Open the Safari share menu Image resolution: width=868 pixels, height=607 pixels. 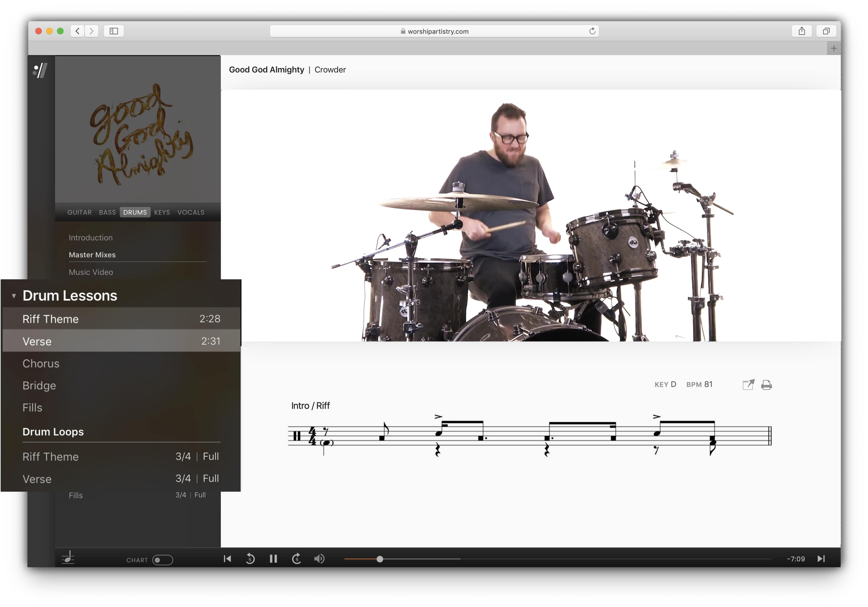click(x=801, y=31)
